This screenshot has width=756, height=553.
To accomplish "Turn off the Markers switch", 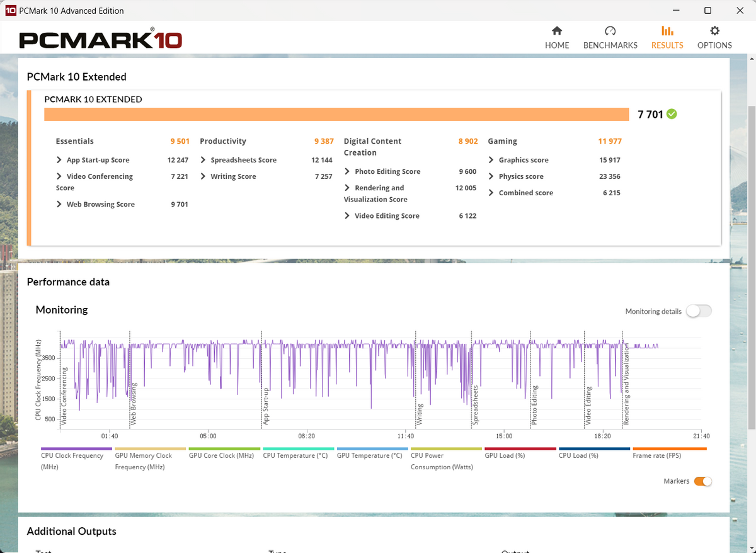I will click(x=703, y=481).
